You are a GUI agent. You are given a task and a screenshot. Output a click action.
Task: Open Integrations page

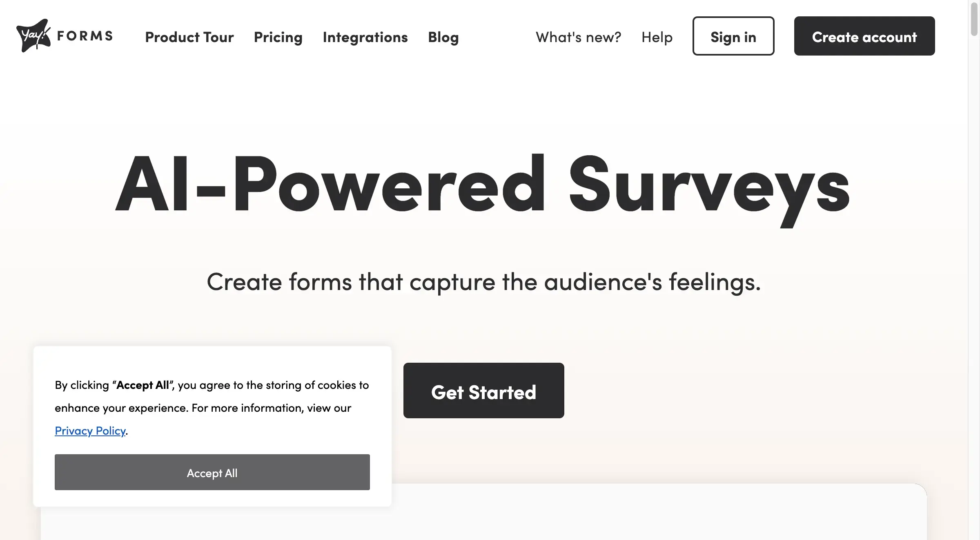point(365,36)
